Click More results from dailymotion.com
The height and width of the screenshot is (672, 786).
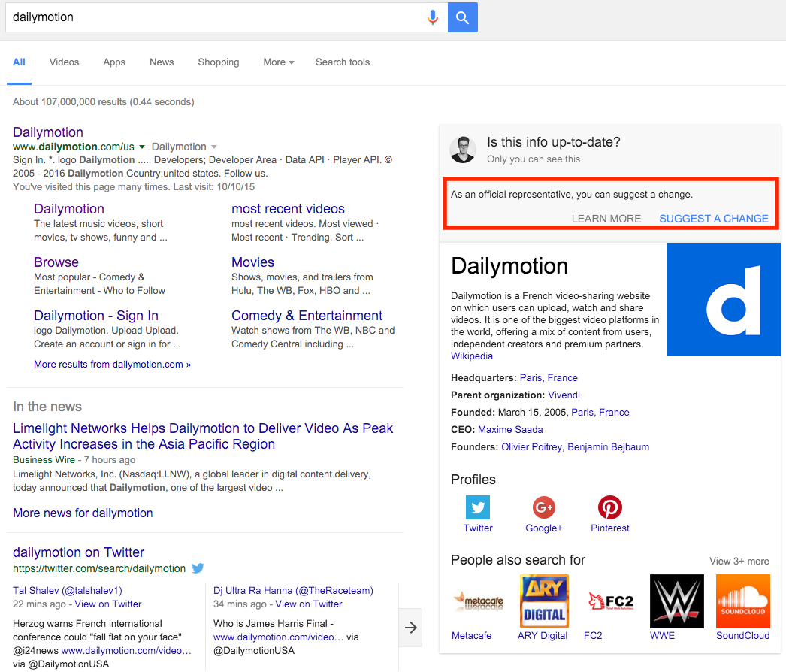tap(112, 364)
